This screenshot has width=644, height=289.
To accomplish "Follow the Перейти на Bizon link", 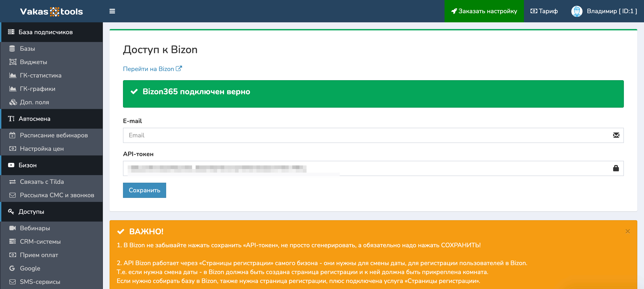I will (148, 69).
